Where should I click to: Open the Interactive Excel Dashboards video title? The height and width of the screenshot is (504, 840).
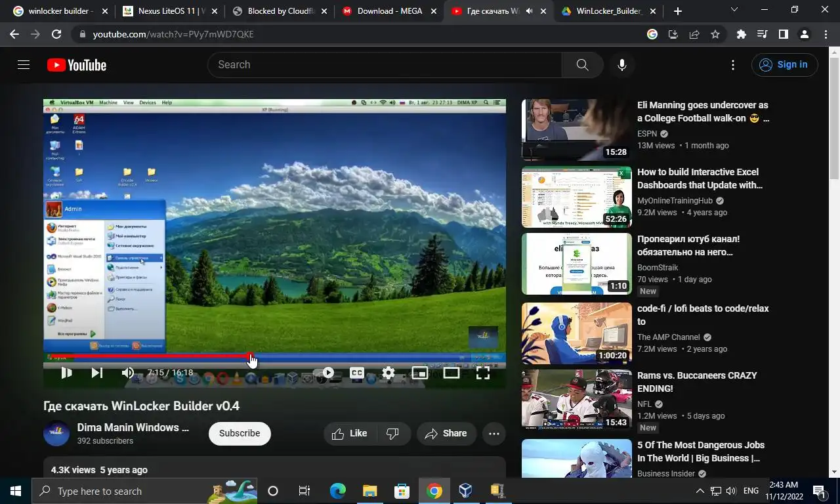click(x=700, y=178)
